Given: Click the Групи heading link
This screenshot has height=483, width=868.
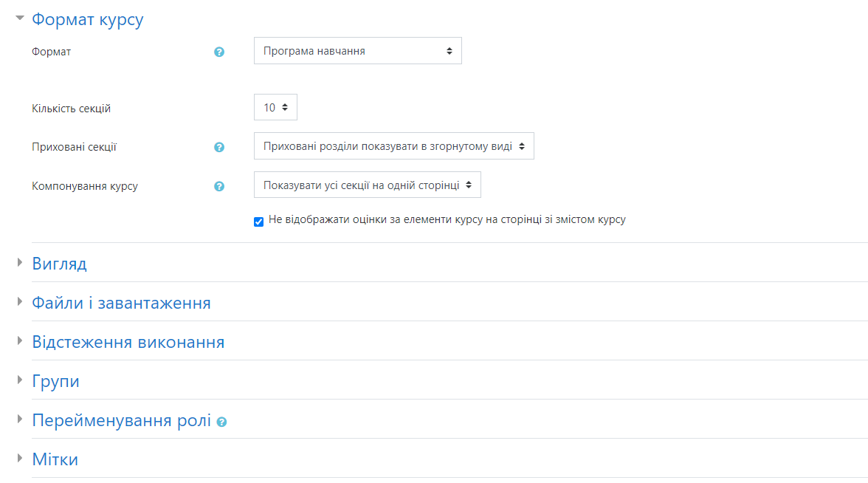Looking at the screenshot, I should (56, 381).
